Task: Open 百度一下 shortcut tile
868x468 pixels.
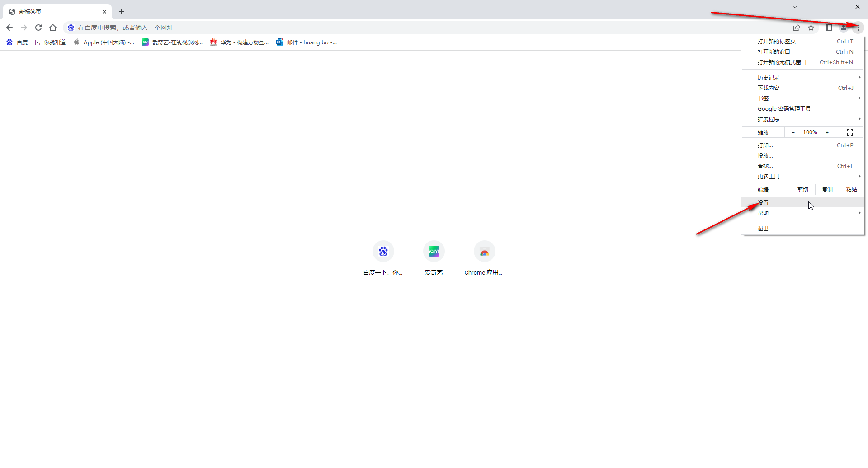Action: point(383,258)
